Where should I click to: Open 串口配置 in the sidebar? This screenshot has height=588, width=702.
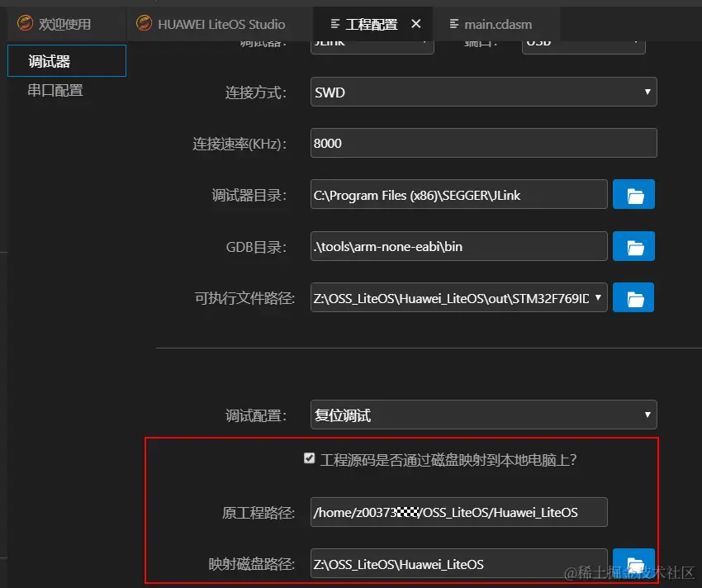pyautogui.click(x=55, y=90)
